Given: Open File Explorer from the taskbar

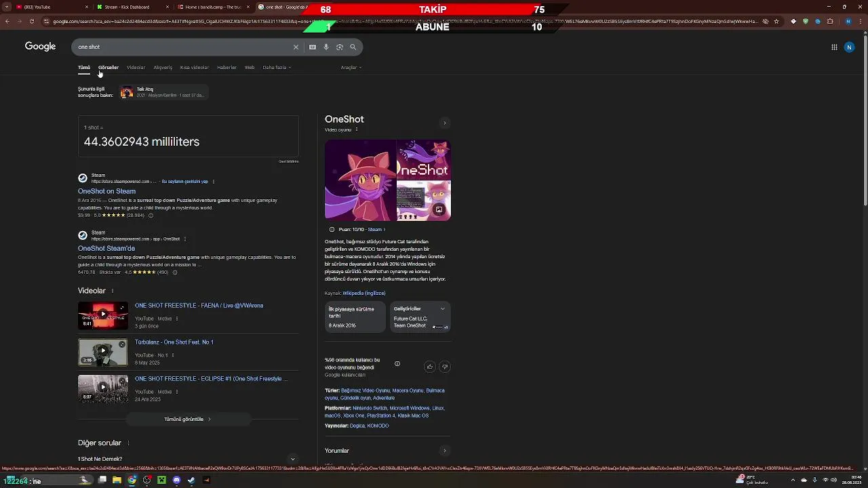Looking at the screenshot, I should [x=117, y=480].
